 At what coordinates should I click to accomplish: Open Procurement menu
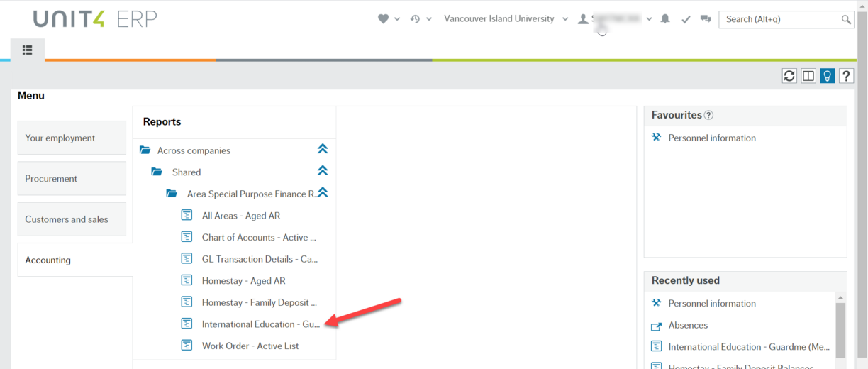72,178
